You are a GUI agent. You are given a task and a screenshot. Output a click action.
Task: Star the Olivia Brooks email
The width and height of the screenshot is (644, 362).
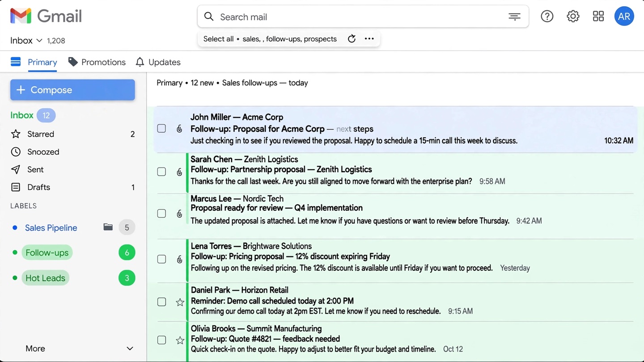[180, 341]
